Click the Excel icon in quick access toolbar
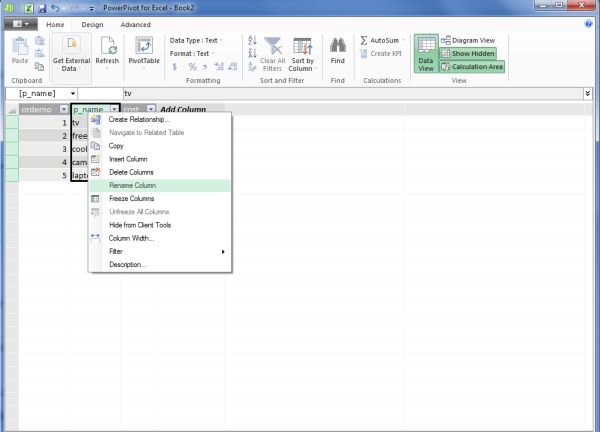The width and height of the screenshot is (600, 432). tap(28, 8)
